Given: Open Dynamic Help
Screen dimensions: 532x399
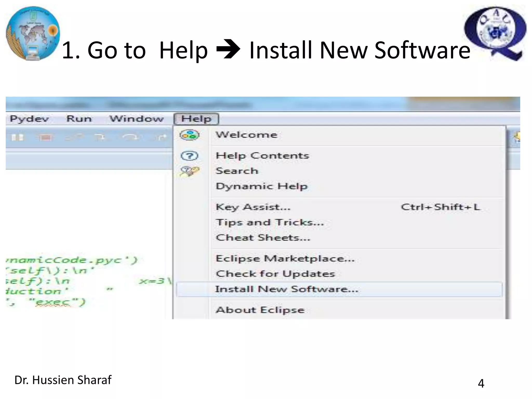Looking at the screenshot, I should [x=339, y=186].
